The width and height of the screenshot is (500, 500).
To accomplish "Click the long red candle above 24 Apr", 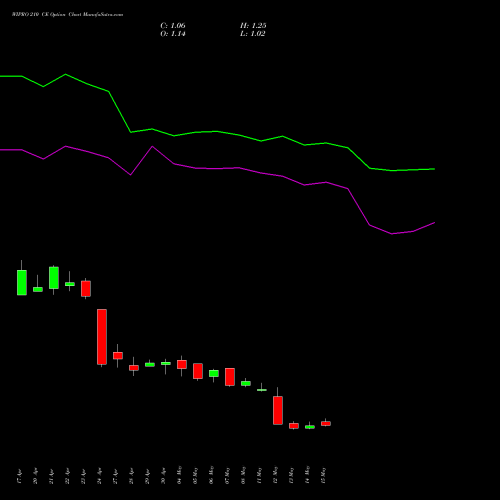I will point(102,337).
